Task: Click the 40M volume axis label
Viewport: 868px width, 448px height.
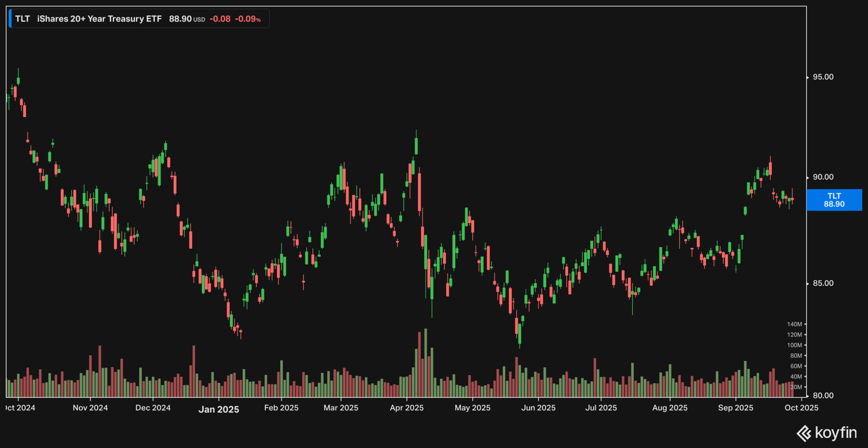Action: (x=796, y=377)
